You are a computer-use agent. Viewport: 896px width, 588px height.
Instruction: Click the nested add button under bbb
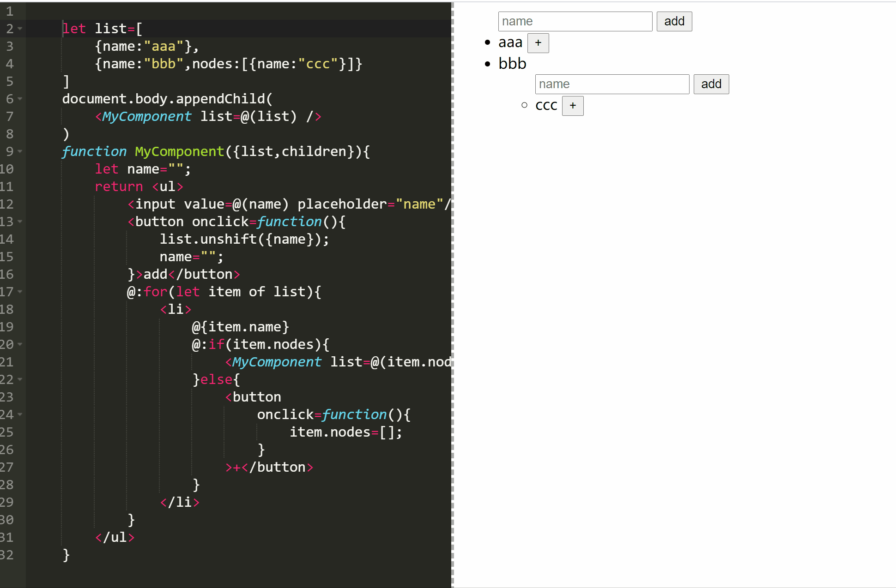click(x=711, y=84)
